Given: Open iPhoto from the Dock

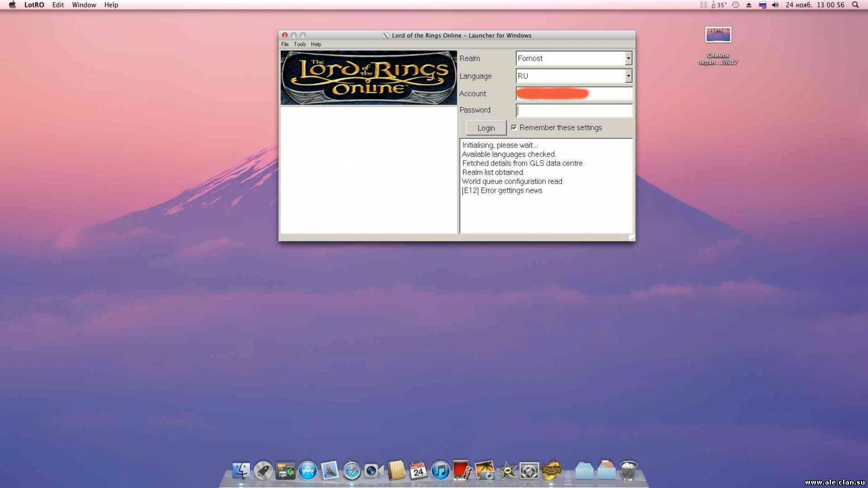Looking at the screenshot, I should pos(485,471).
